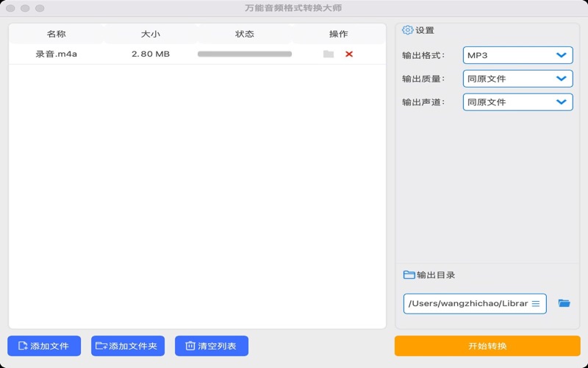Clear the list with 清空列表
The height and width of the screenshot is (368, 588).
pos(212,346)
